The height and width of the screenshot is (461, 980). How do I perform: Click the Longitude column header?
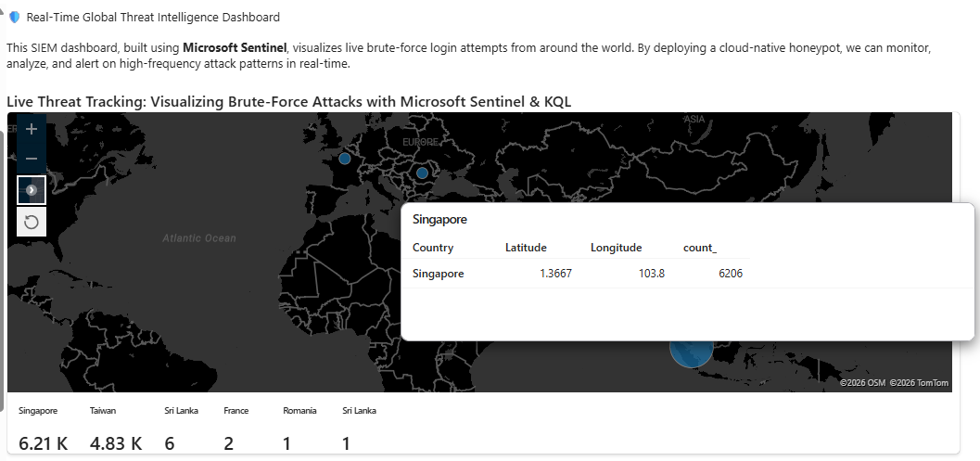tap(617, 248)
